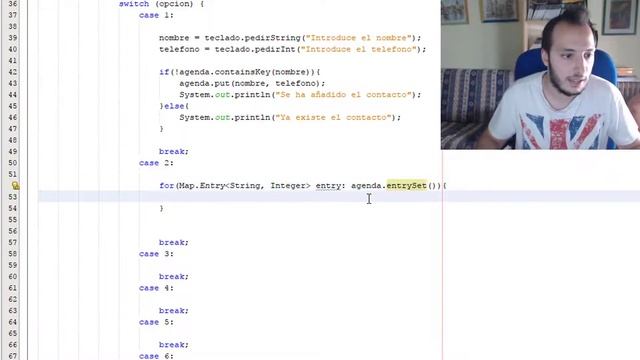Click the closing brace on line 54

tap(161, 208)
